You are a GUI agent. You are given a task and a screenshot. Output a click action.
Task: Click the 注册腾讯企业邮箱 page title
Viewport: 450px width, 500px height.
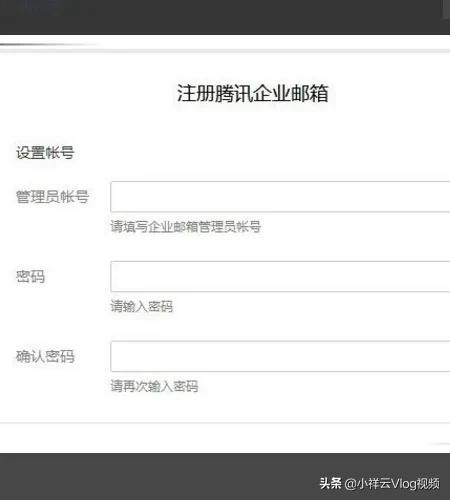(253, 93)
